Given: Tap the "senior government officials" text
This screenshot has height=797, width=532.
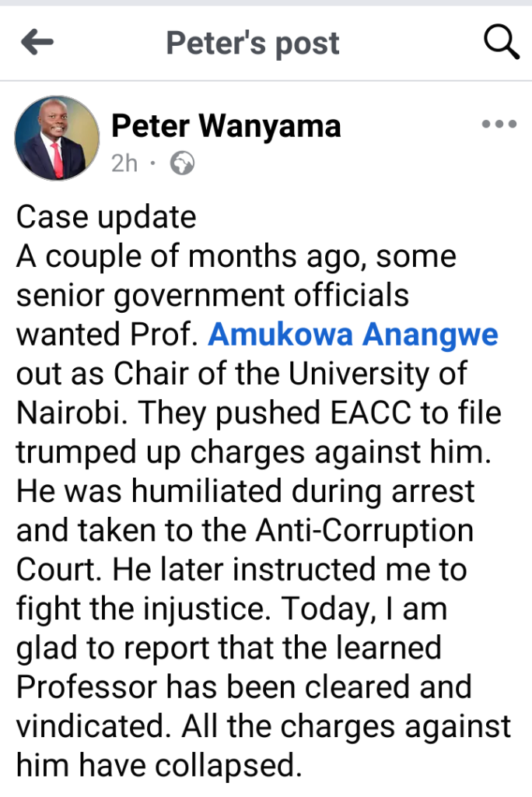Looking at the screenshot, I should tap(212, 296).
